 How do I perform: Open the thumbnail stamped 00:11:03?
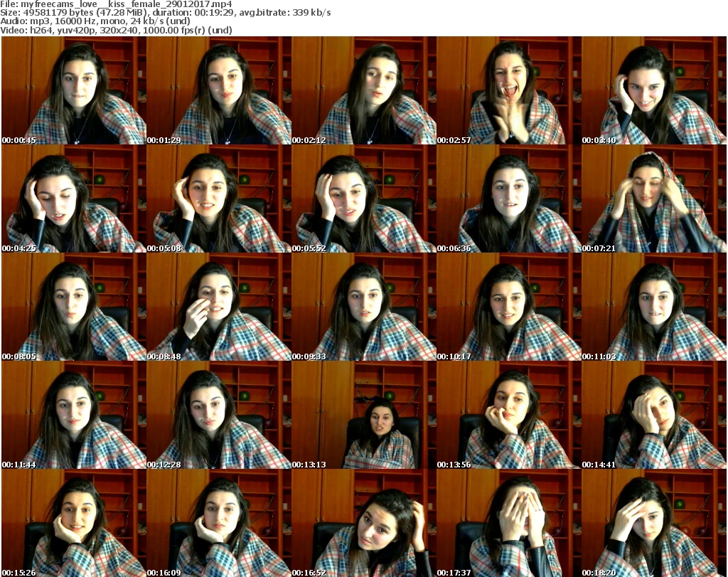(x=654, y=307)
